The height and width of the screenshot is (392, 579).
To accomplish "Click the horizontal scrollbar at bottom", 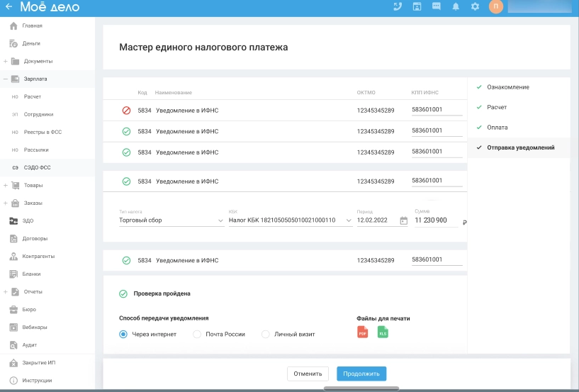I will tap(361, 388).
